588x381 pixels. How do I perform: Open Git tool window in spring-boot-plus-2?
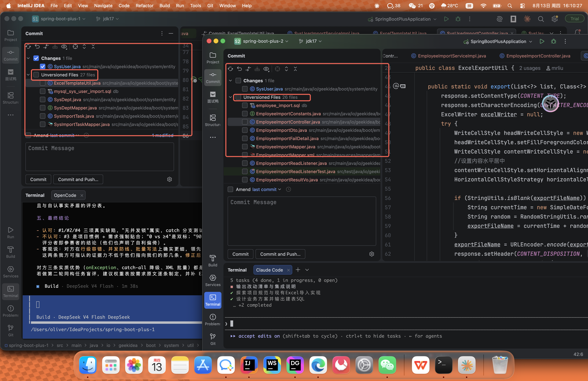pyautogui.click(x=213, y=339)
